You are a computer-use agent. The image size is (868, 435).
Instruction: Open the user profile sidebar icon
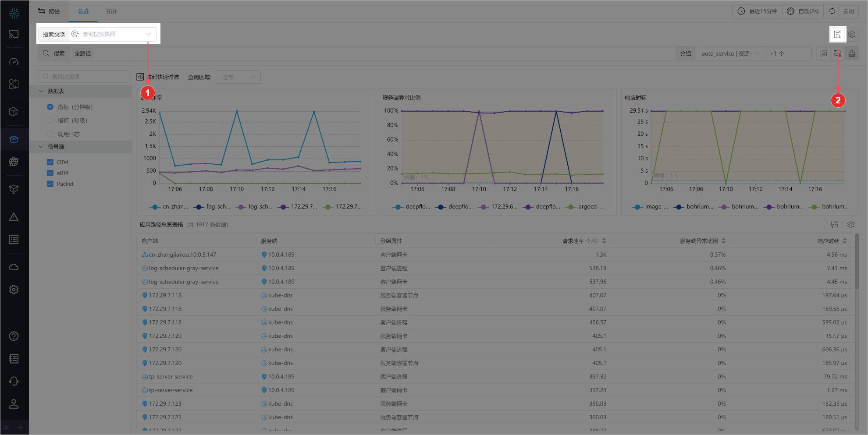(x=14, y=404)
